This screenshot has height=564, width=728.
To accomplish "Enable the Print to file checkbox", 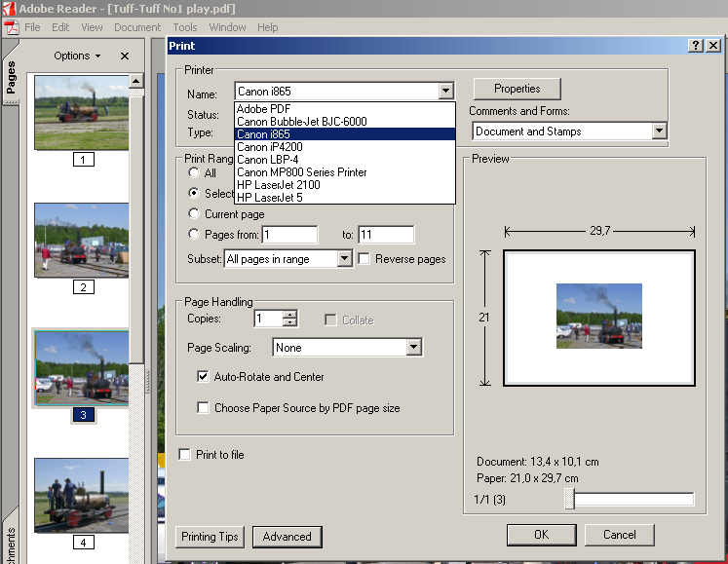I will 184,454.
